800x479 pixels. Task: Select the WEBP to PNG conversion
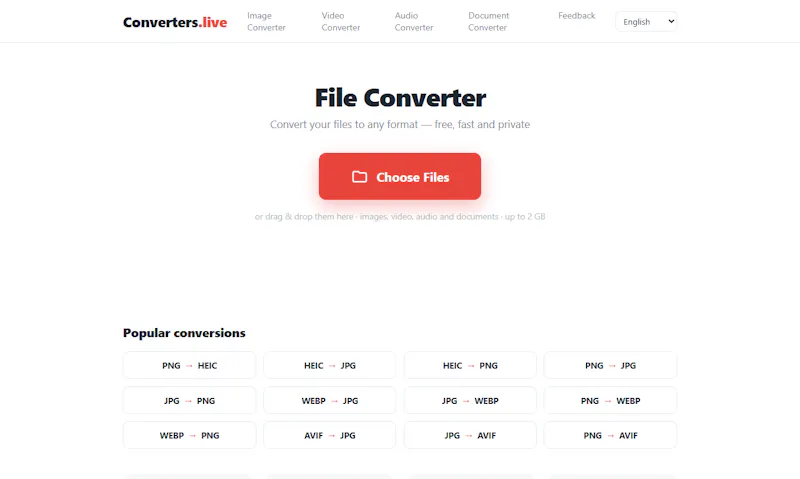[189, 435]
